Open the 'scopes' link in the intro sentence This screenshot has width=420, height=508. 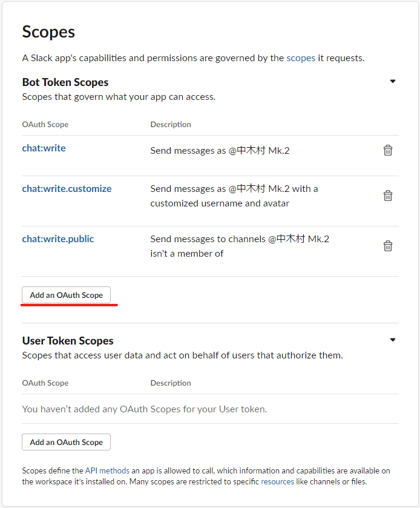(x=301, y=58)
